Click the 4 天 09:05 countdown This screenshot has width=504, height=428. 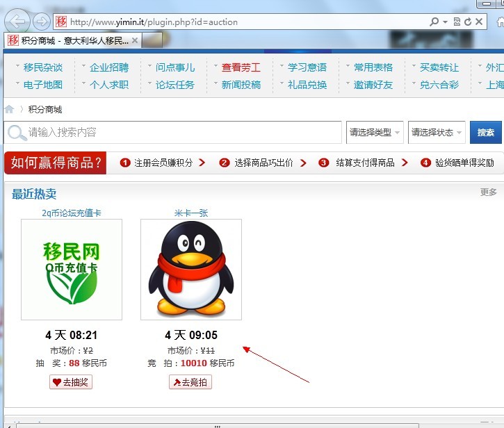pyautogui.click(x=191, y=335)
